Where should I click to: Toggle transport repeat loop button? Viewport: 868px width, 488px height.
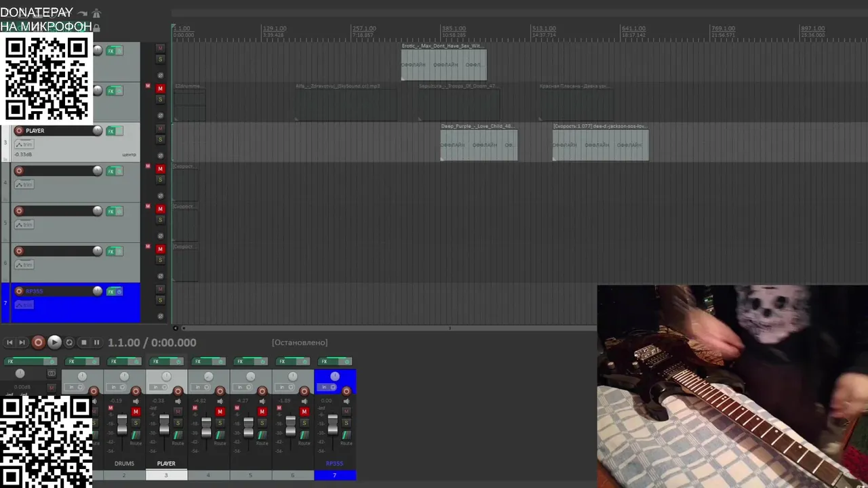point(69,343)
